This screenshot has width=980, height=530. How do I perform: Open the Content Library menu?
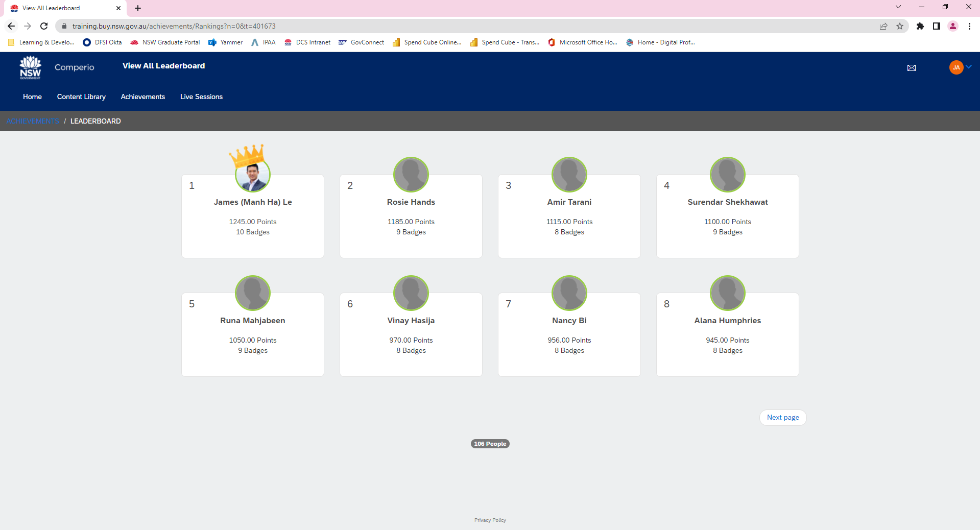click(81, 97)
